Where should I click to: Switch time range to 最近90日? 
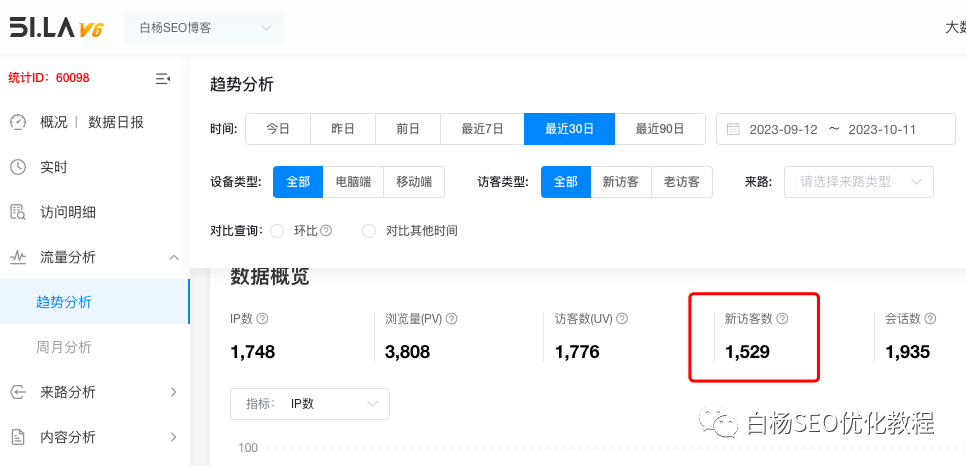click(660, 129)
